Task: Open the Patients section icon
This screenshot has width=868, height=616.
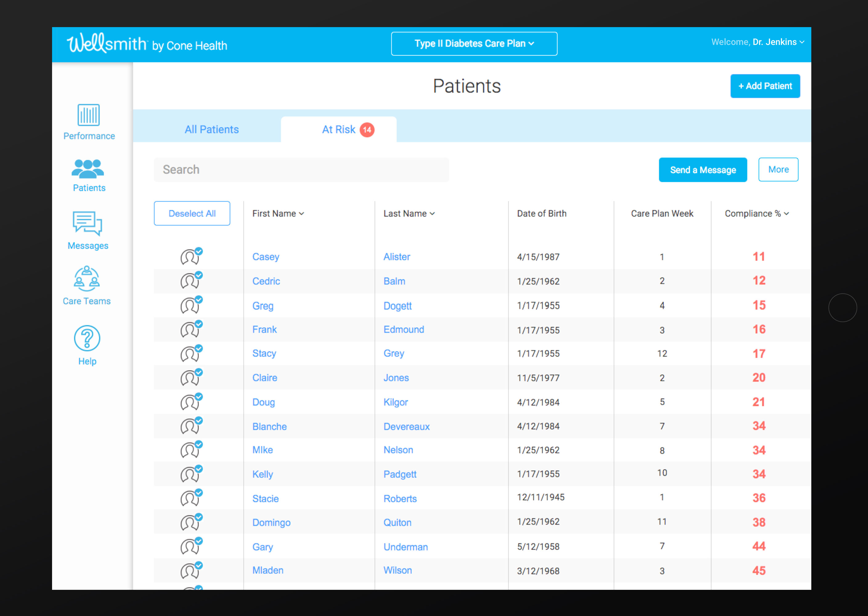Action: [88, 169]
